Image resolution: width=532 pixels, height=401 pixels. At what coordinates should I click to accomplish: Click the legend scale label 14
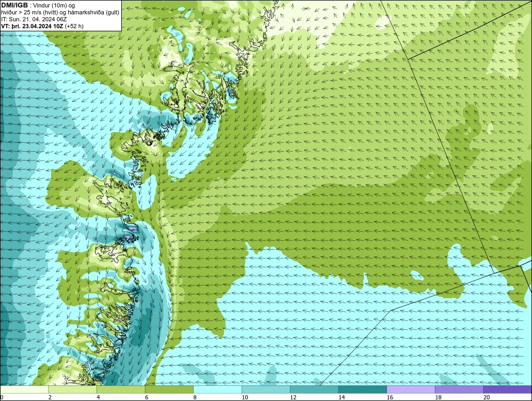click(x=341, y=397)
